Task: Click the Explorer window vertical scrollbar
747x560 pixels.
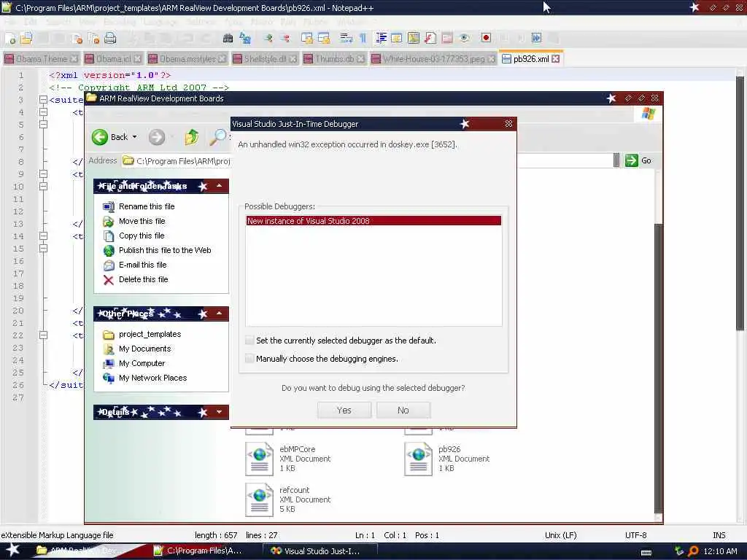Action: pos(659,367)
